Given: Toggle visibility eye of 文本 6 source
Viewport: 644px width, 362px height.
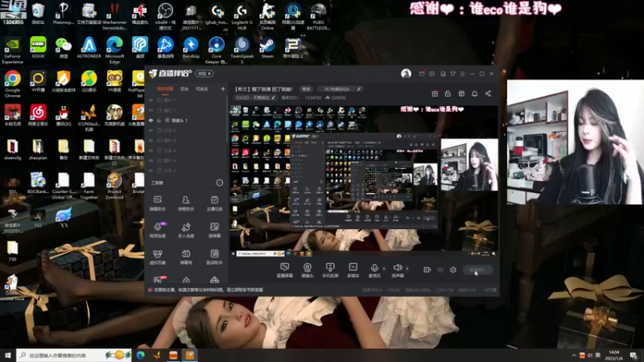Looking at the screenshot, I should (151, 130).
